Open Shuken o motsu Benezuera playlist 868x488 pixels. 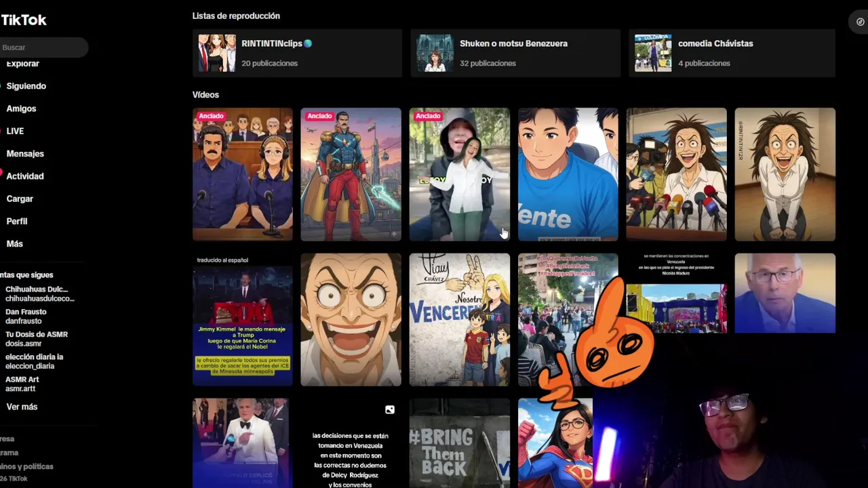click(x=515, y=53)
